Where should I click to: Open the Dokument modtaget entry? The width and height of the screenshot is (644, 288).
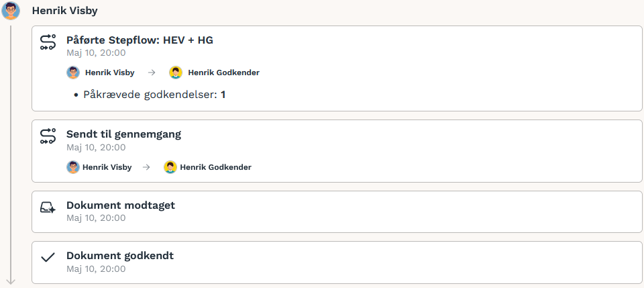pos(337,211)
